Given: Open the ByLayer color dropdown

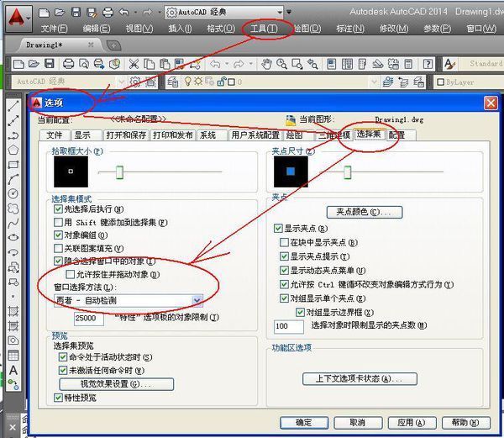Looking at the screenshot, I should pyautogui.click(x=470, y=82).
